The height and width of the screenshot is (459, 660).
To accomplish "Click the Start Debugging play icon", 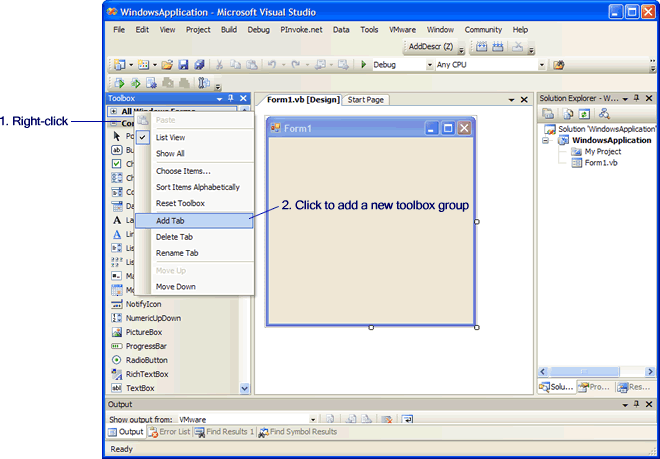I will click(x=364, y=65).
